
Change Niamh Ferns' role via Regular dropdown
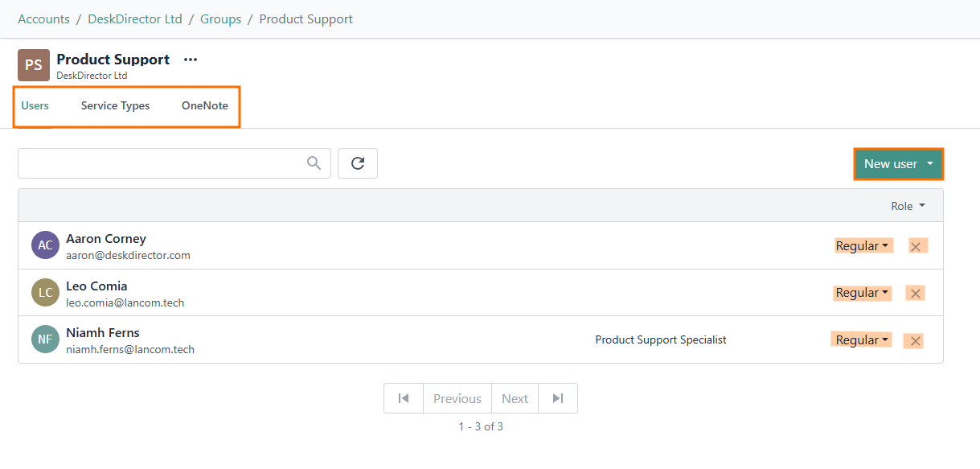(x=862, y=340)
